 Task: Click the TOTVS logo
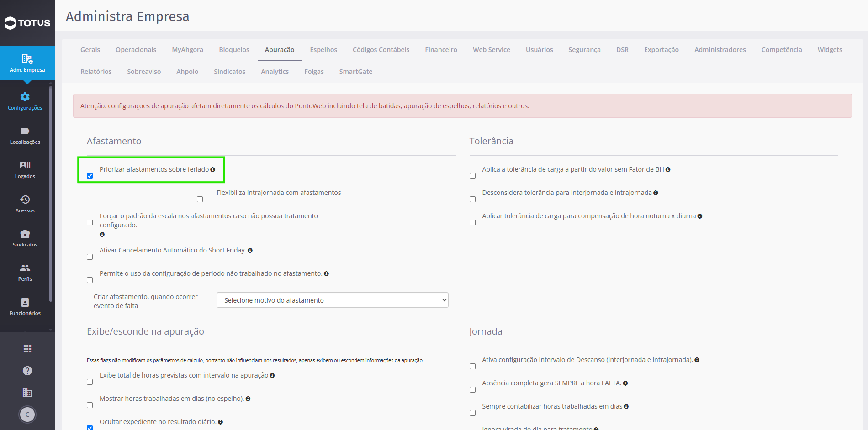(27, 23)
